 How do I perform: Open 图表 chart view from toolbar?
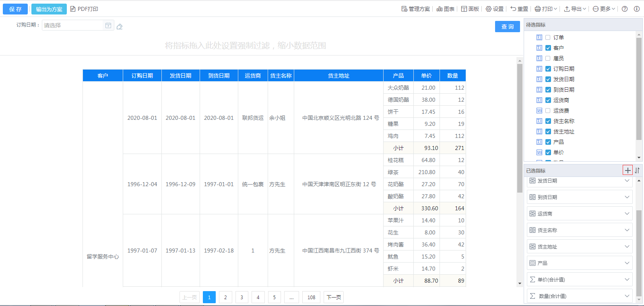pyautogui.click(x=446, y=9)
